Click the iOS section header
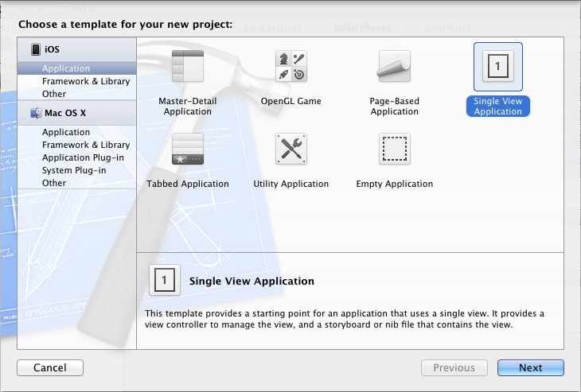The width and height of the screenshot is (581, 392). (76, 49)
